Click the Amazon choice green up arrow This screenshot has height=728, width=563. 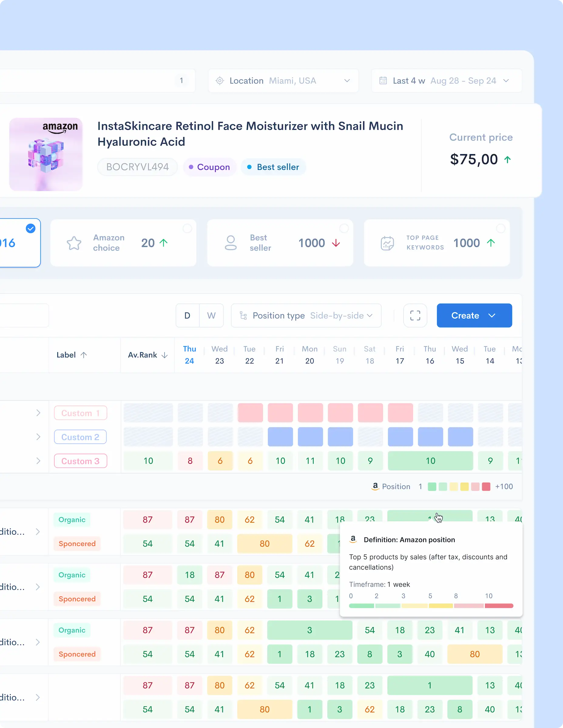163,243
